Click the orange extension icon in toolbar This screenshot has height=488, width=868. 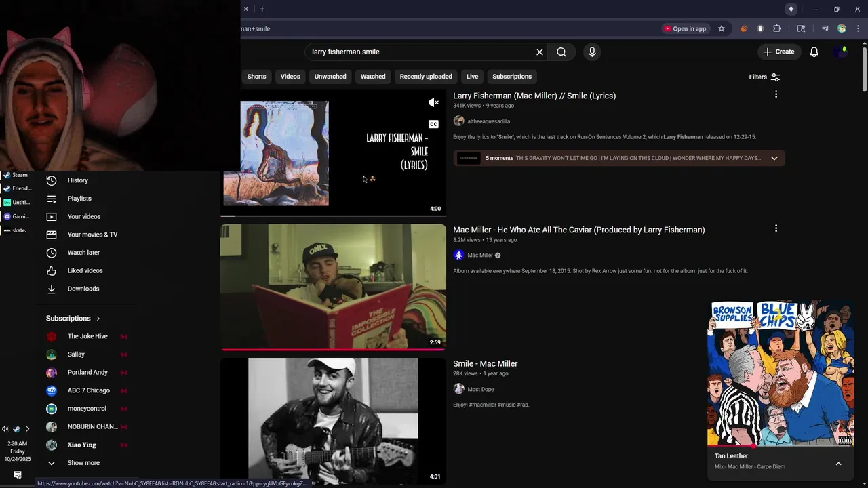[x=744, y=28]
